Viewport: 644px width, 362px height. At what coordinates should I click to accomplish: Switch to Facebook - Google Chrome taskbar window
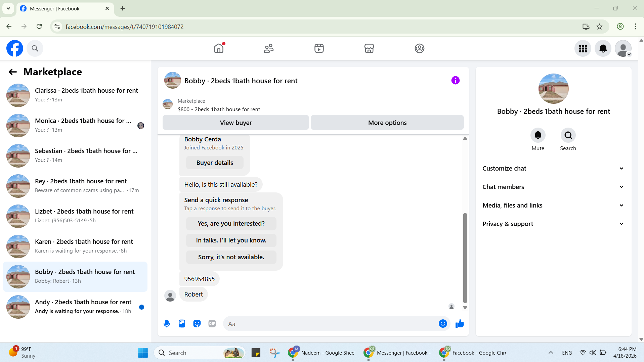point(473,353)
